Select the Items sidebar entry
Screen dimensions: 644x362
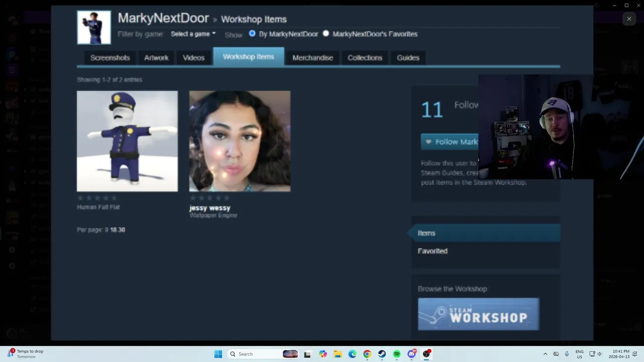[486, 233]
